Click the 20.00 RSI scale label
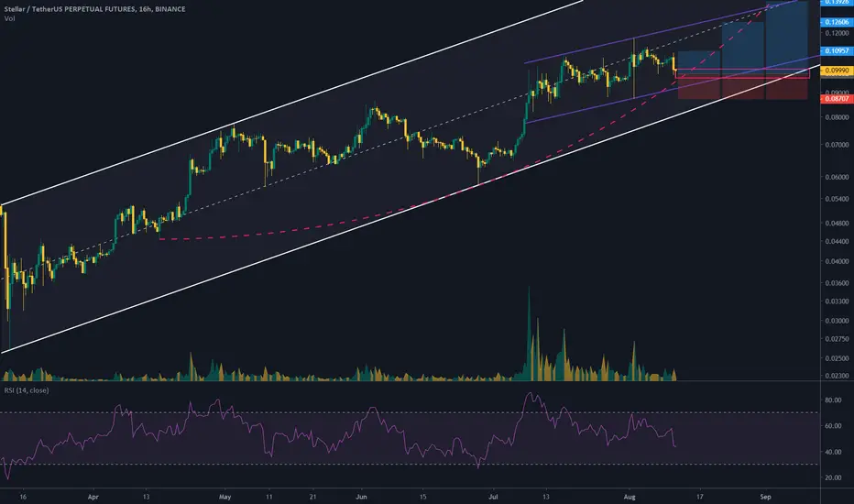Image resolution: width=854 pixels, height=504 pixels. coord(833,477)
